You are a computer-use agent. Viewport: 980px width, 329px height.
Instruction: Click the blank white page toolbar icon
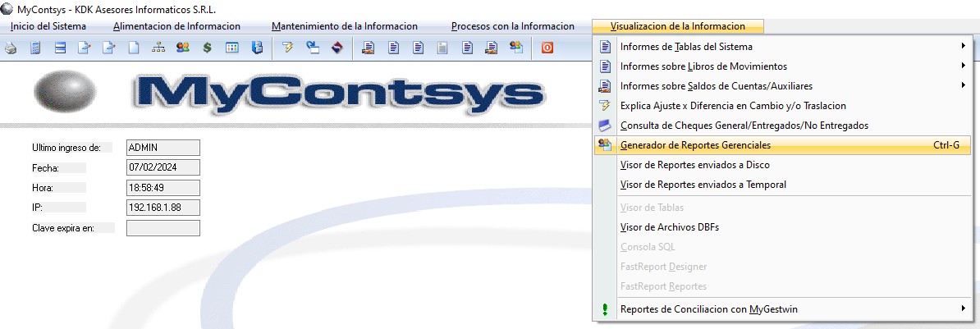[x=134, y=48]
